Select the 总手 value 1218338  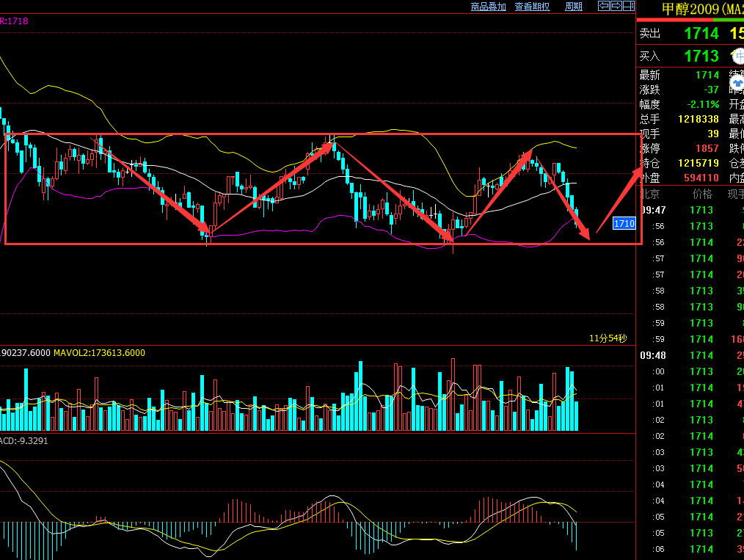[699, 119]
